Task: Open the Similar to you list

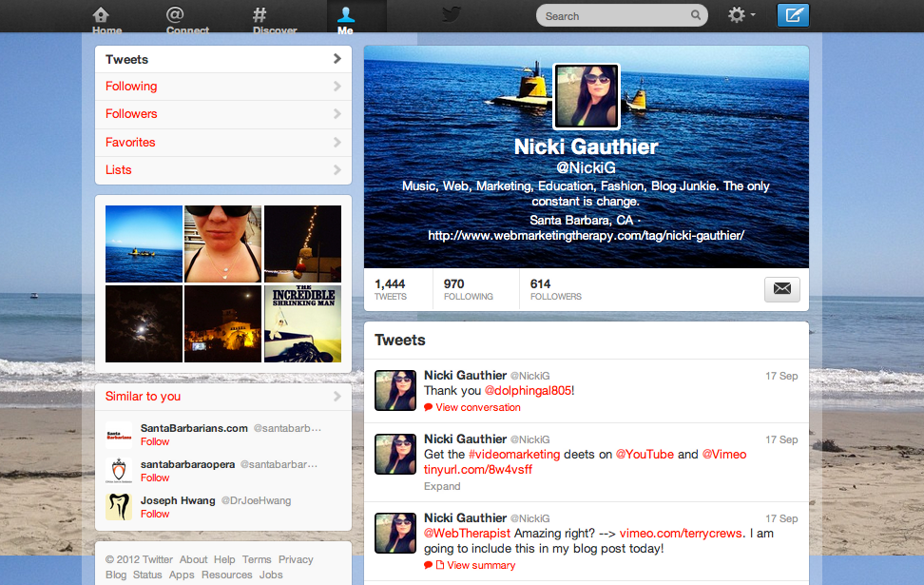Action: click(x=144, y=397)
